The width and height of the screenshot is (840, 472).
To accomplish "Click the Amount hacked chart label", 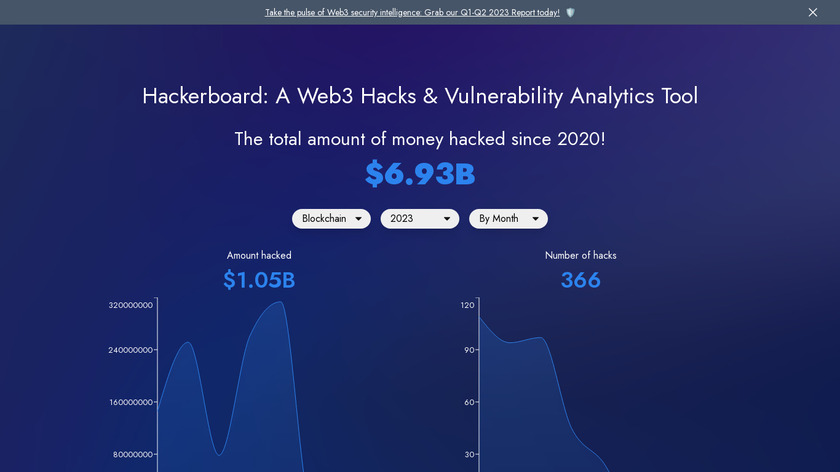I will click(259, 255).
